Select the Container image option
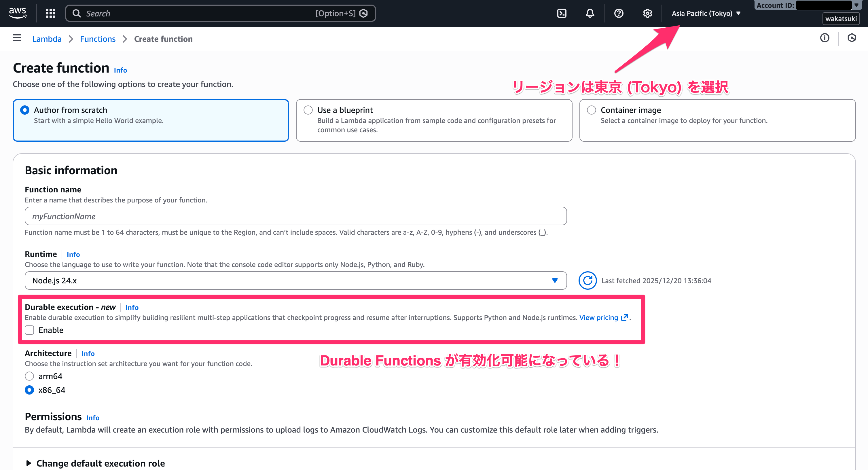This screenshot has width=868, height=470. pyautogui.click(x=591, y=110)
